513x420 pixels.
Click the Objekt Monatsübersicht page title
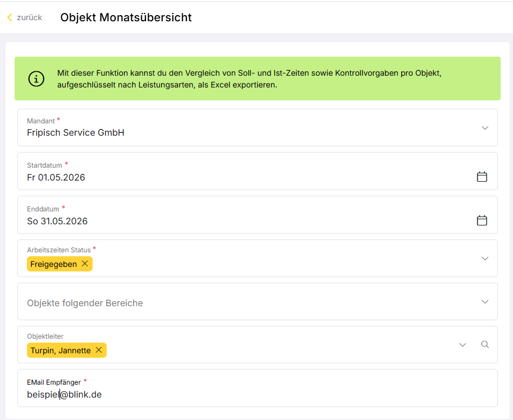[x=126, y=17]
